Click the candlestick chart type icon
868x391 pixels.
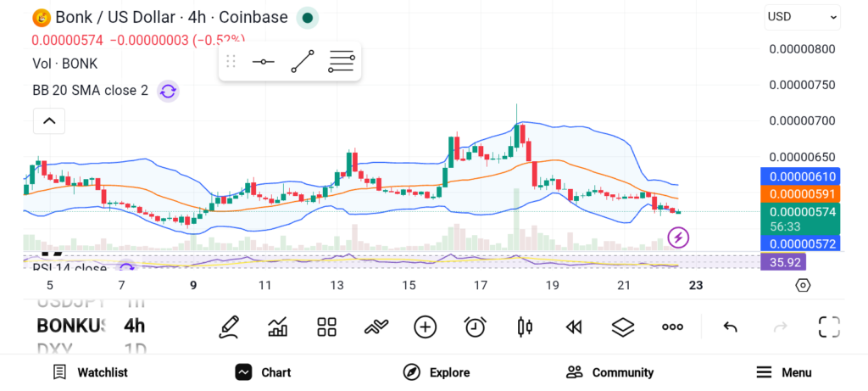pos(525,327)
